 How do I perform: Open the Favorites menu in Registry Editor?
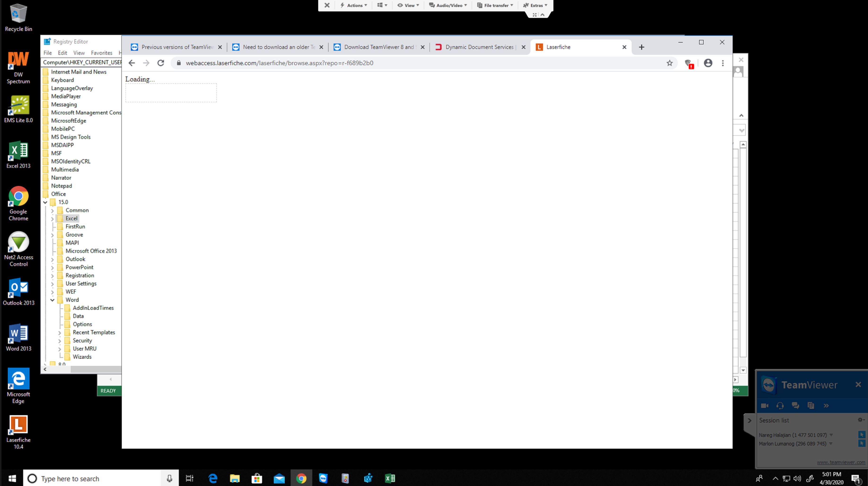[101, 53]
